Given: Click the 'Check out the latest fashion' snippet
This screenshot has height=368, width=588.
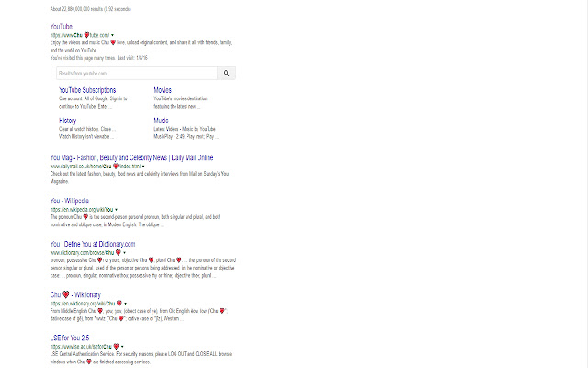Looking at the screenshot, I should (x=140, y=178).
